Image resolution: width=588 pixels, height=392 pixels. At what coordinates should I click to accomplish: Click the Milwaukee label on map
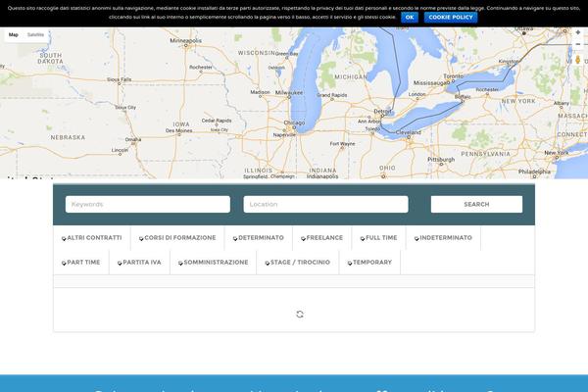[x=289, y=93]
